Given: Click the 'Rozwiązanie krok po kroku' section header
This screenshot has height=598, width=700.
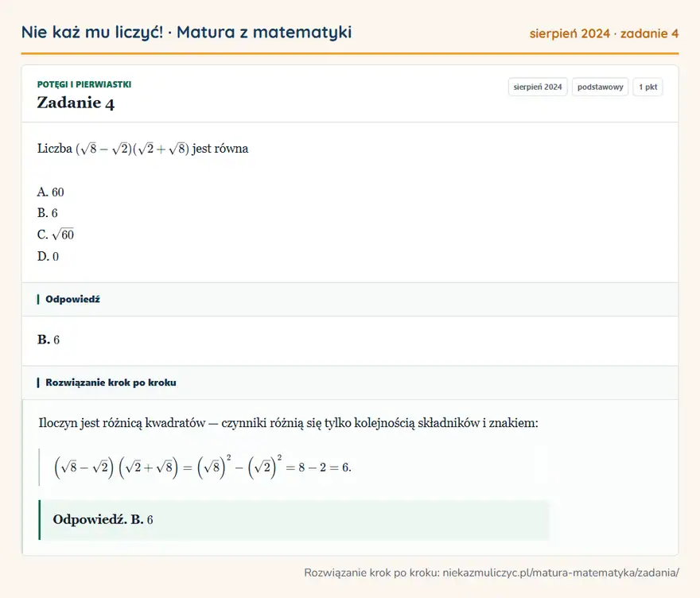Looking at the screenshot, I should pyautogui.click(x=350, y=382).
